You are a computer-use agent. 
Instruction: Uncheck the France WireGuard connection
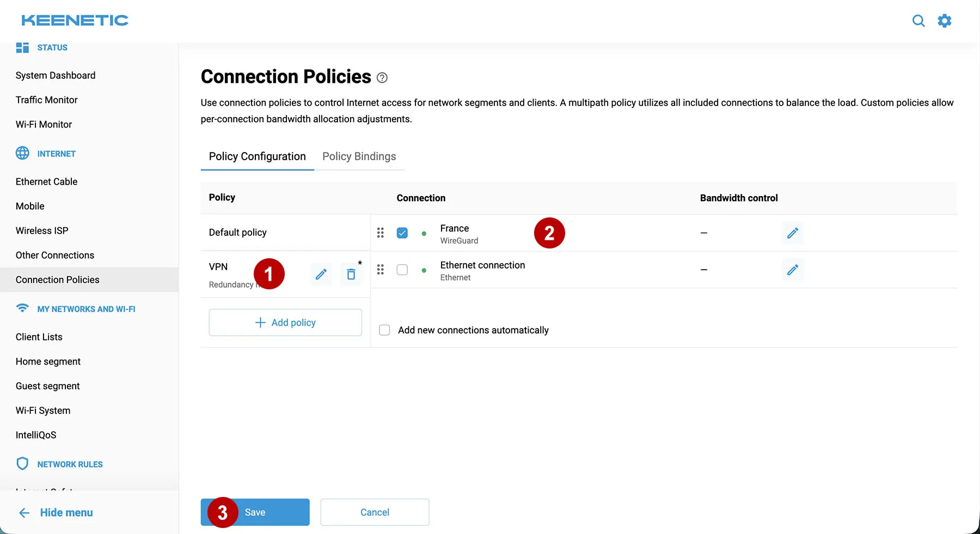tap(402, 233)
